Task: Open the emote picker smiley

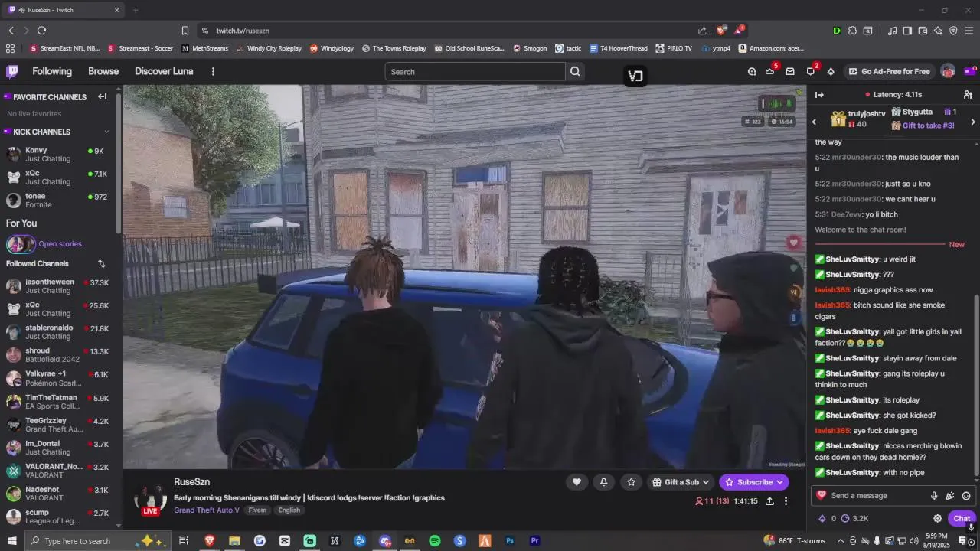Action: point(966,496)
